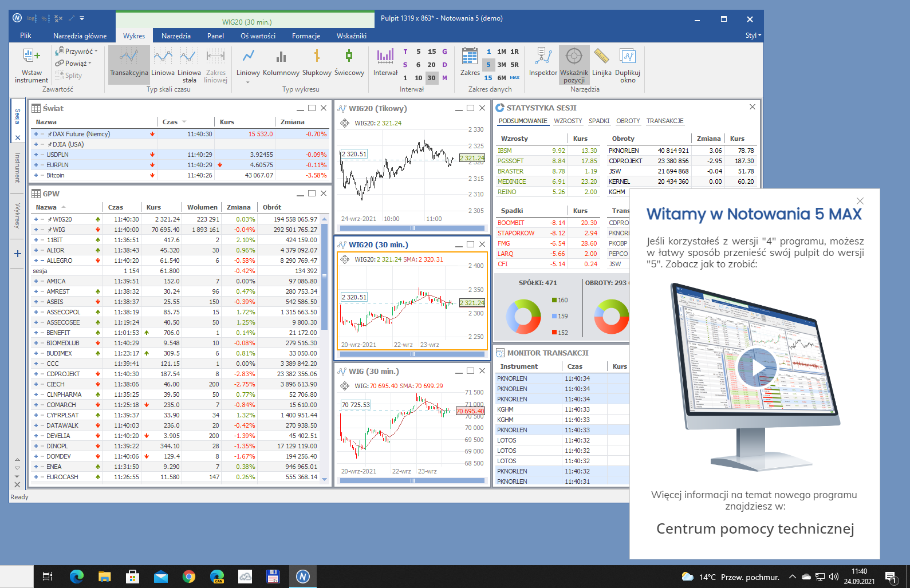Screen dimensions: 910x588
Task: Play the Notowania 5 MAX intro video
Action: [x=757, y=368]
